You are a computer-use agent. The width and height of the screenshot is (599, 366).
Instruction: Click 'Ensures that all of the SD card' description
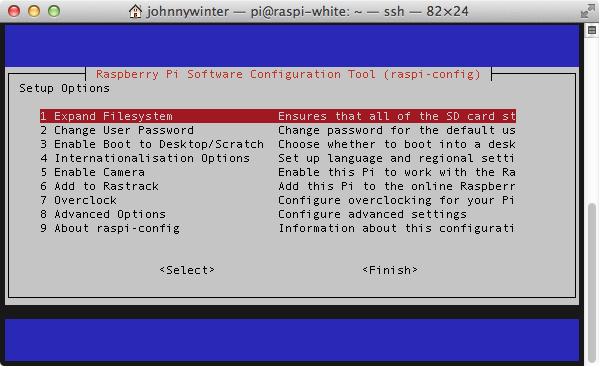397,116
